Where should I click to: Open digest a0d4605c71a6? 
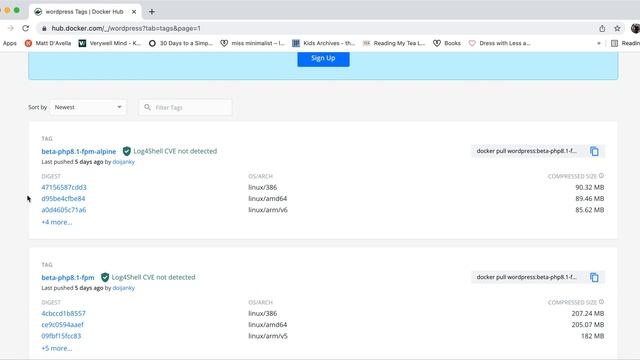pos(64,210)
